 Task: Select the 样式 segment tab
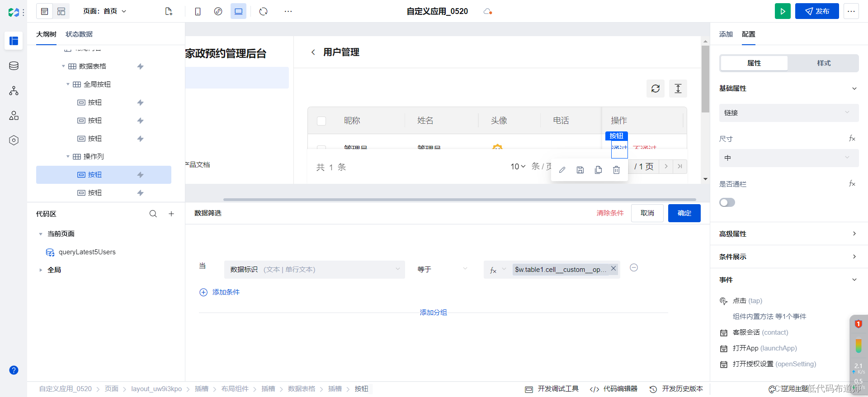[x=824, y=63]
